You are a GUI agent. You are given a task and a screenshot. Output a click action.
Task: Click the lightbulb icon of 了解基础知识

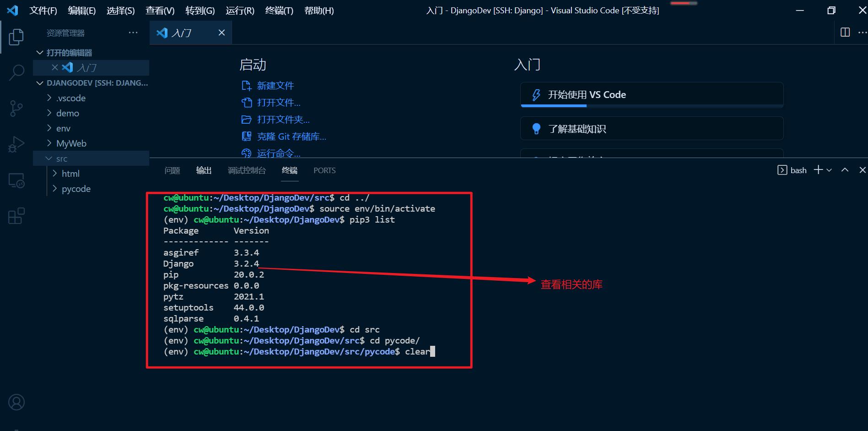coord(536,129)
